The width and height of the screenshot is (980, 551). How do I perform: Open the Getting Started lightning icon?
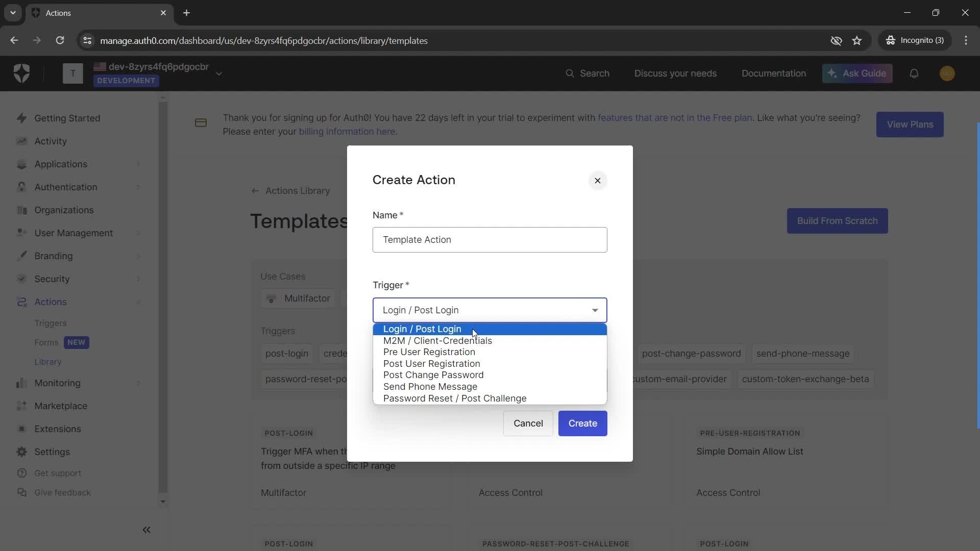click(21, 118)
